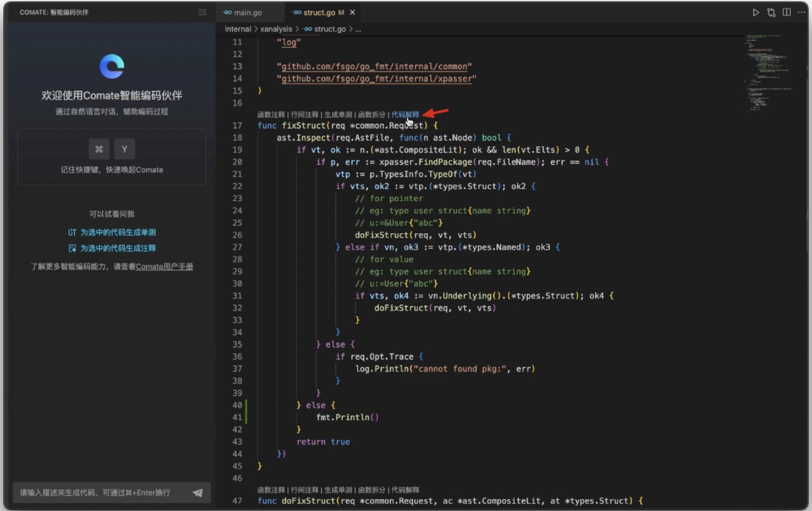Click the comment icon beside 为选中的代码生成注释
812x511 pixels.
tap(72, 248)
